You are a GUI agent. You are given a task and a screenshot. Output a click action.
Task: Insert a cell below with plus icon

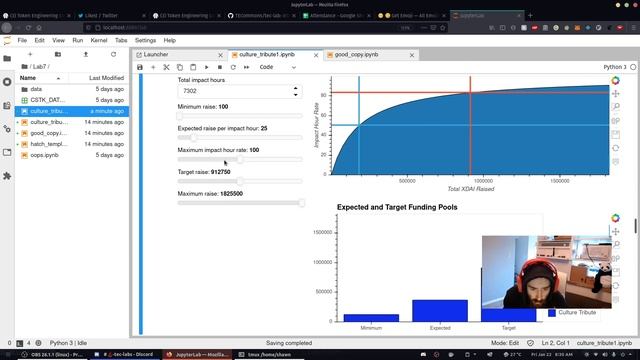coord(153,67)
